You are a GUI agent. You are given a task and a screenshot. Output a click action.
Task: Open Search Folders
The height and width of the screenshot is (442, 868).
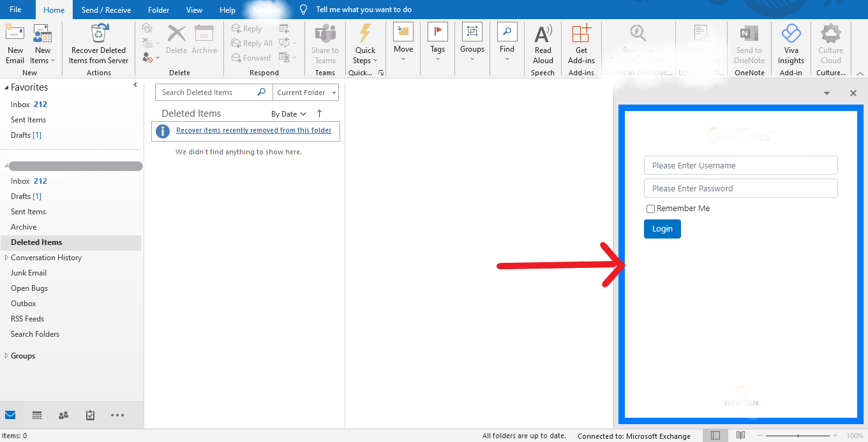35,334
